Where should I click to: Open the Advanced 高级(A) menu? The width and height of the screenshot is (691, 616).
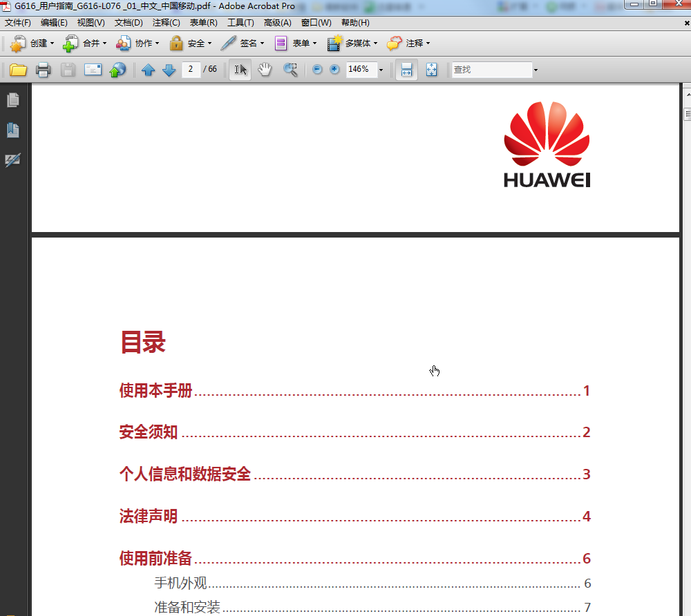click(x=278, y=23)
